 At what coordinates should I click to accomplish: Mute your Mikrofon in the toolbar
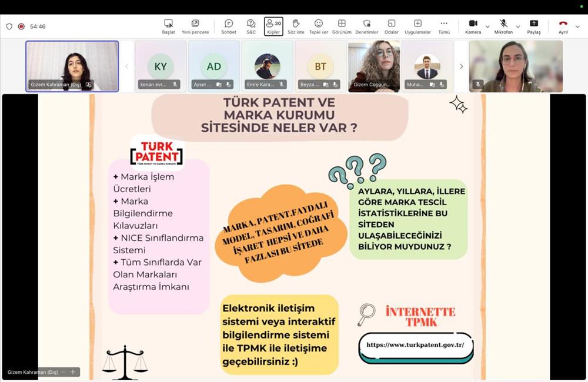click(502, 24)
